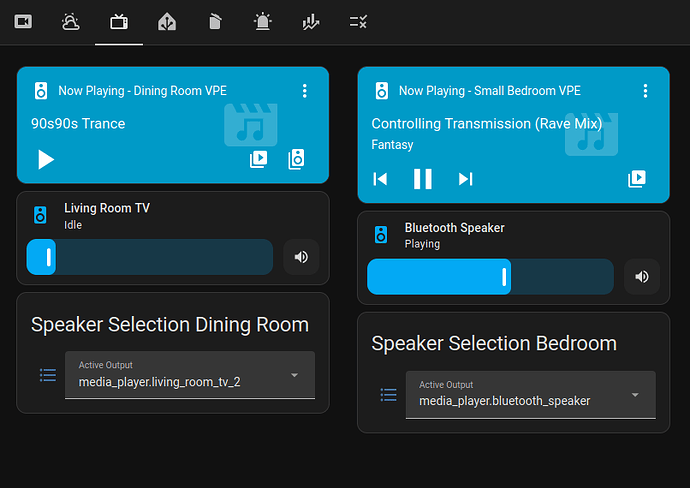Click the speaker group icon on Dining Room card
Viewport: 690px width, 488px height.
[x=297, y=159]
